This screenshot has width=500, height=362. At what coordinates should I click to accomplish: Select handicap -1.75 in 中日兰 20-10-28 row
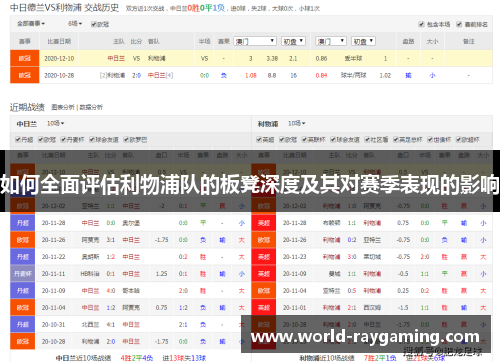161,342
